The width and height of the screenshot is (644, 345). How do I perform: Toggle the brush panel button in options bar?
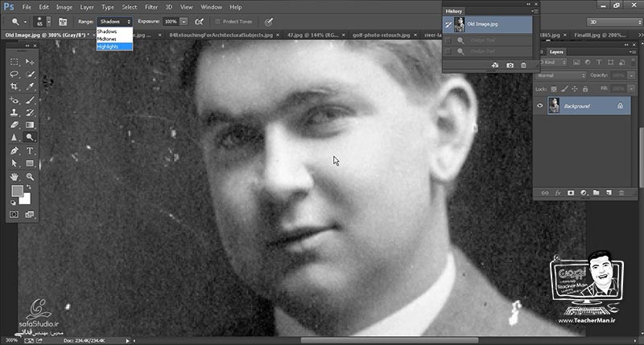[63, 22]
